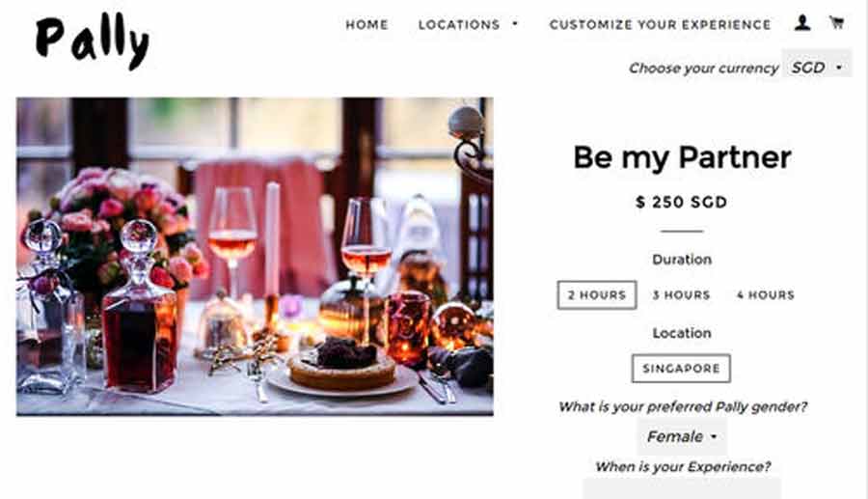The image size is (868, 499).
Task: Click the Be my Partner title
Action: pos(681,157)
